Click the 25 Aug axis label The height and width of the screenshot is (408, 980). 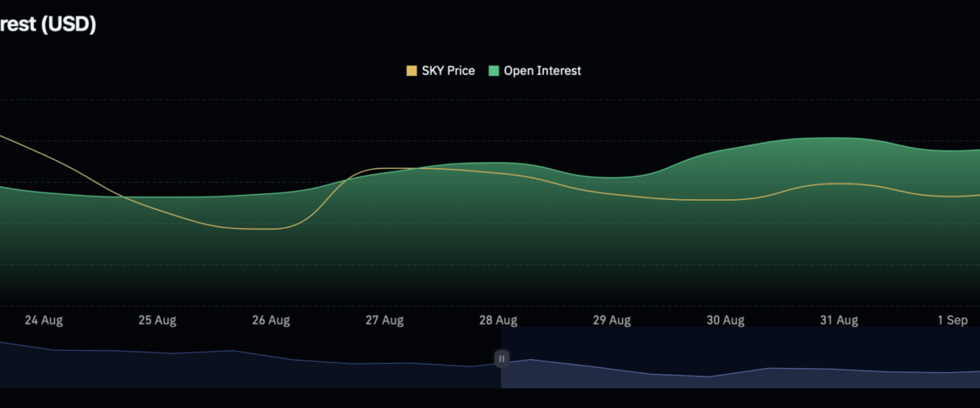click(157, 320)
